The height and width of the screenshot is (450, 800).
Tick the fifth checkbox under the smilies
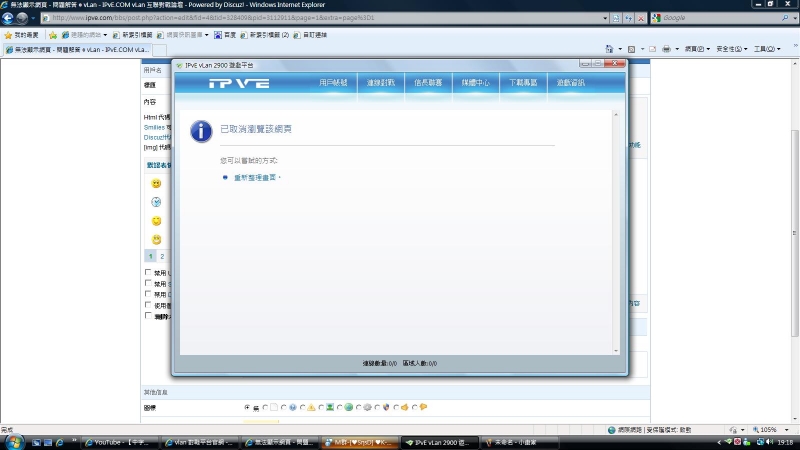pyautogui.click(x=148, y=316)
